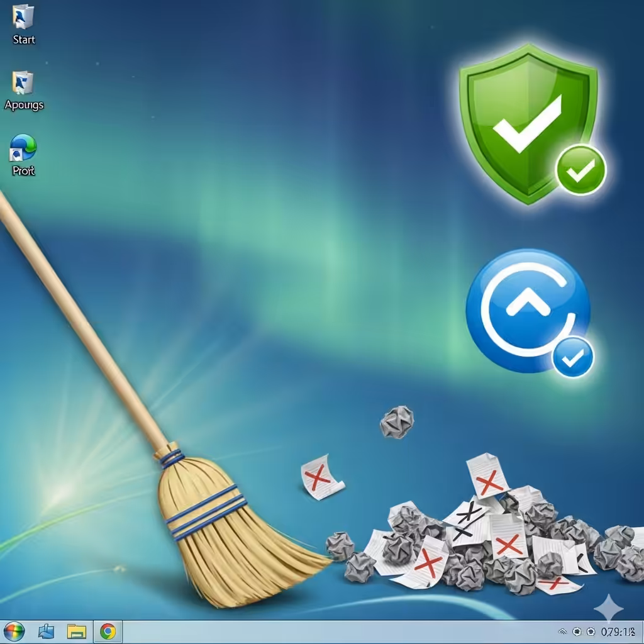Open the Windows Start orb
644x644 pixels.
(14, 631)
